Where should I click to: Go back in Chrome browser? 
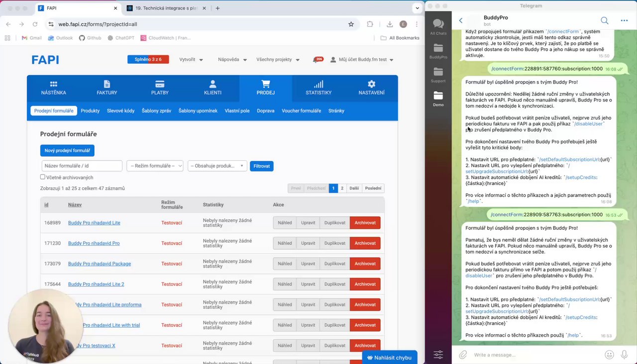tap(8, 24)
